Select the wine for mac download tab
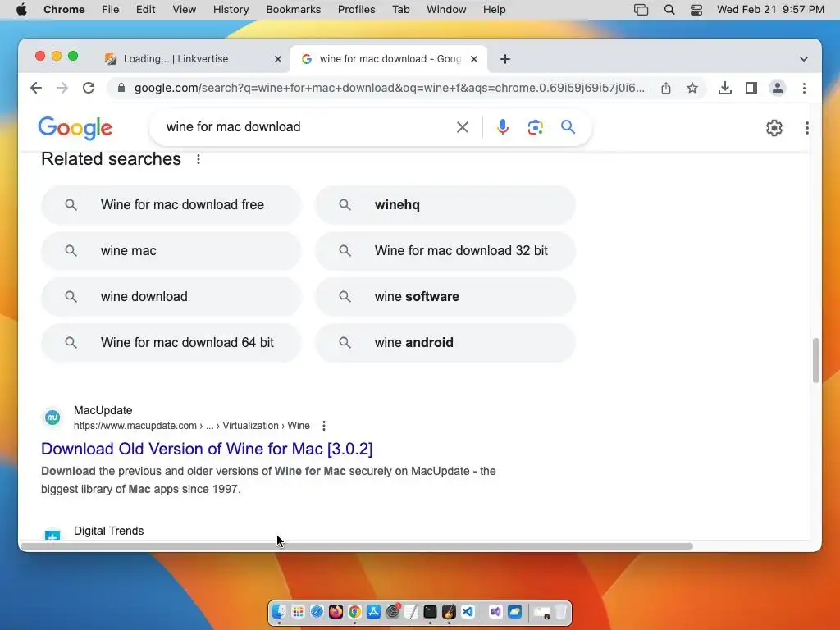Viewport: 840px width, 630px height. pos(389,59)
